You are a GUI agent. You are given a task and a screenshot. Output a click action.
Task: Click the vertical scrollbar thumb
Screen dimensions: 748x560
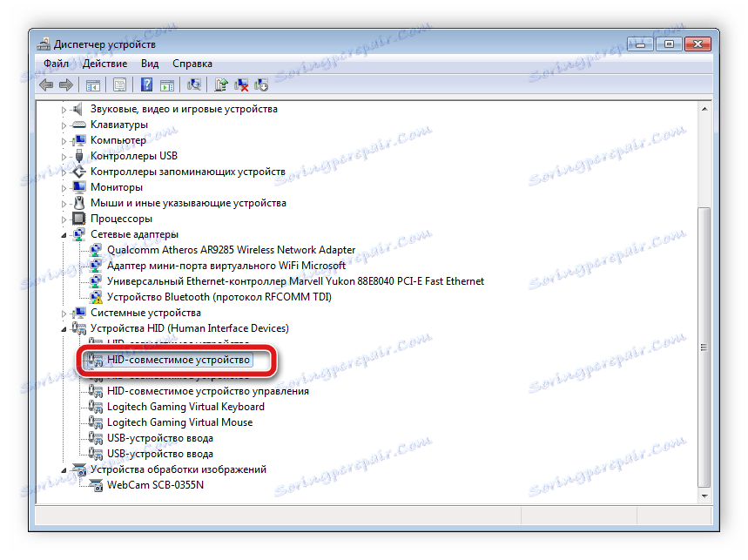point(704,347)
